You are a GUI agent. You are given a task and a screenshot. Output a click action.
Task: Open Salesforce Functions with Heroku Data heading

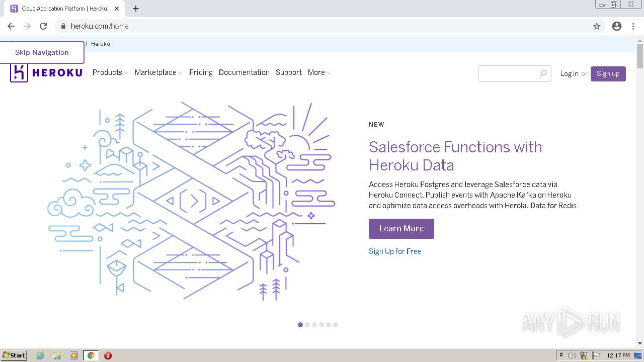(x=455, y=156)
